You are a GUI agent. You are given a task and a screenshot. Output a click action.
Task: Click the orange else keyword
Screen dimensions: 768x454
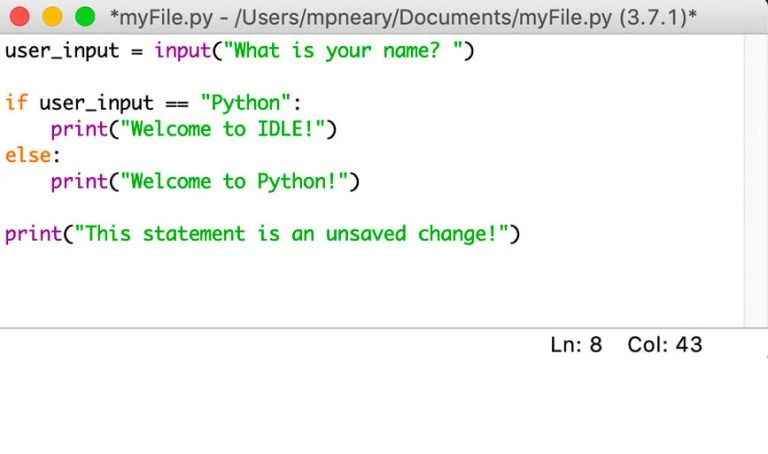coord(28,155)
